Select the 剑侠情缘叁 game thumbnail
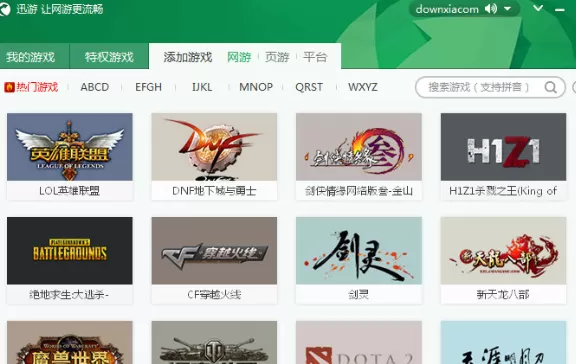 [359, 147]
